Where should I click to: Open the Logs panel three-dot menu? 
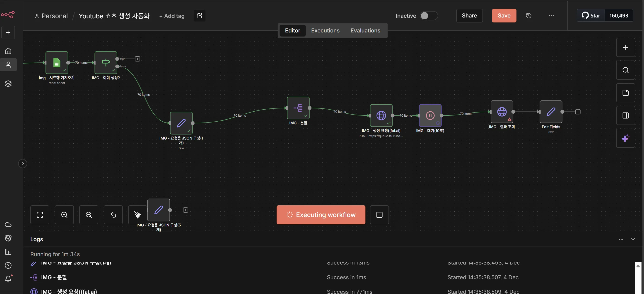[x=621, y=239]
